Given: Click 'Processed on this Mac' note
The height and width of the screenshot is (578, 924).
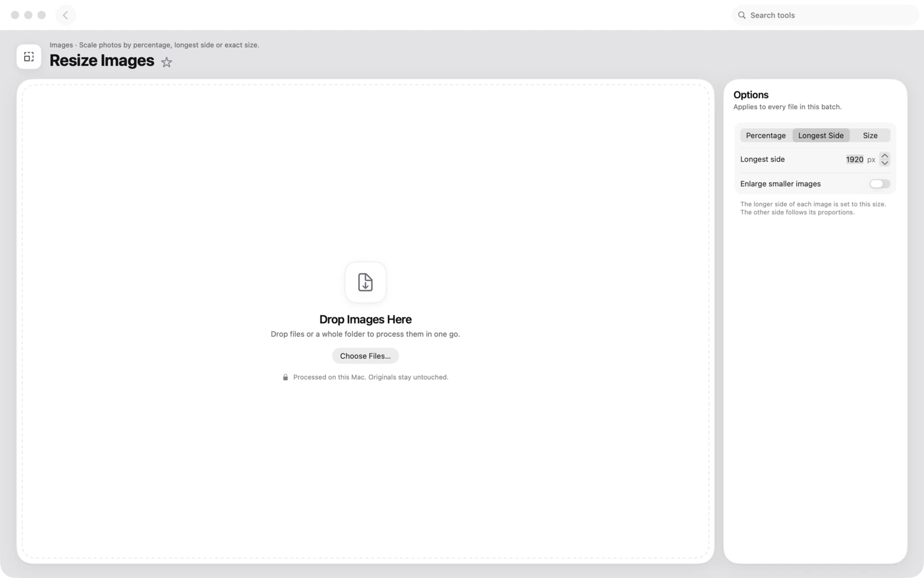Looking at the screenshot, I should tap(371, 377).
